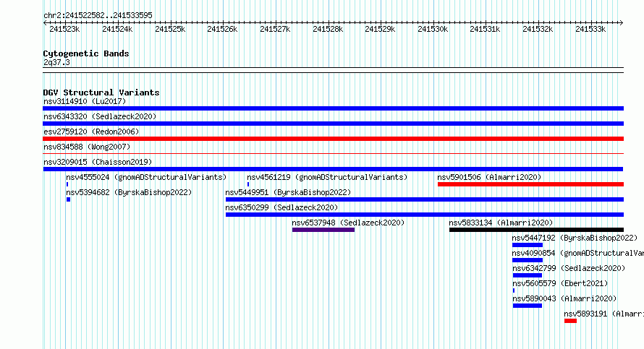Click the DGV Structural Variants track title

point(101,92)
